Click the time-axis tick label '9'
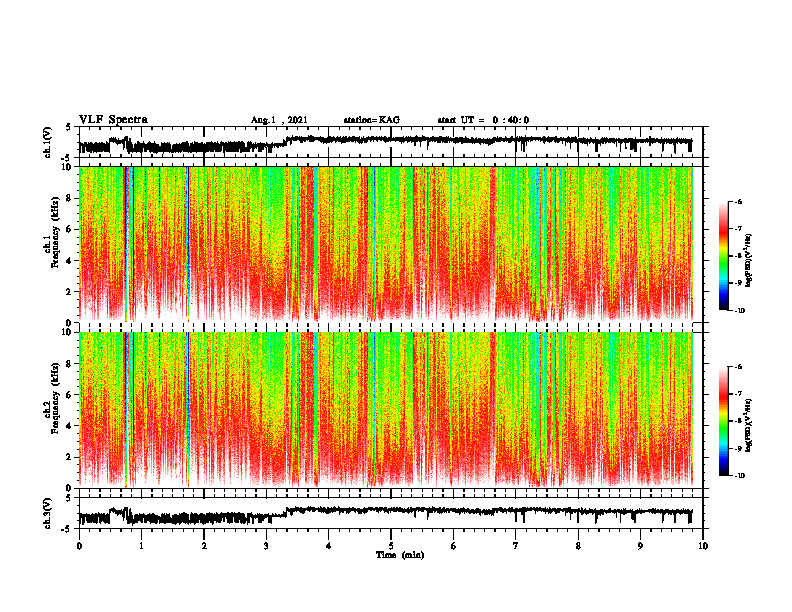The height and width of the screenshot is (612, 792). pos(640,546)
